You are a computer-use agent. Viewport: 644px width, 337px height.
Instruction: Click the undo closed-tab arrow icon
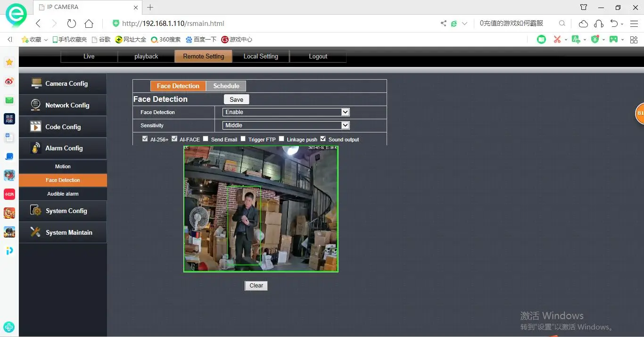tap(614, 24)
